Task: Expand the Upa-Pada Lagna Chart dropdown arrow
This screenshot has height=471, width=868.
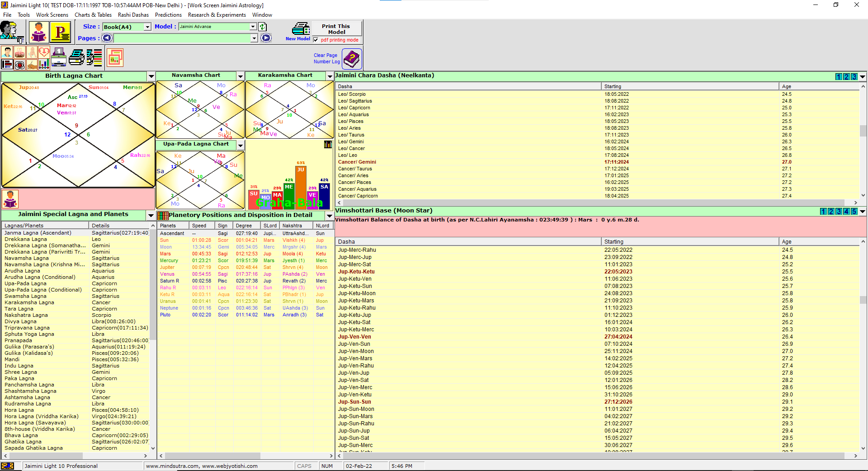Action: pyautogui.click(x=241, y=145)
